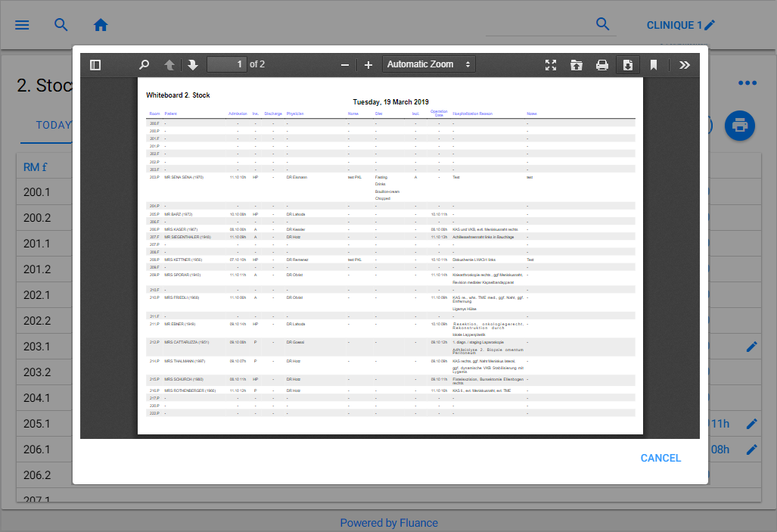Open find-in-document search in PDF toolbar
Screen dimensions: 777x532
pos(144,65)
